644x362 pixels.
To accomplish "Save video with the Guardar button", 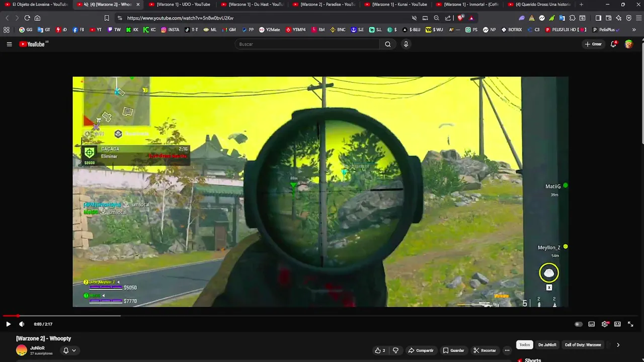I will point(453,350).
